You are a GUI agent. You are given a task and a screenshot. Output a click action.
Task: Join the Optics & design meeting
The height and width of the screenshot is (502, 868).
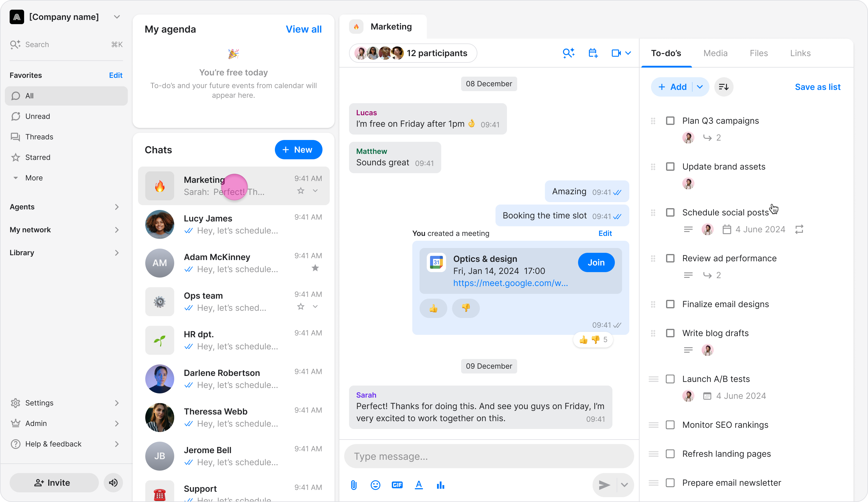596,263
